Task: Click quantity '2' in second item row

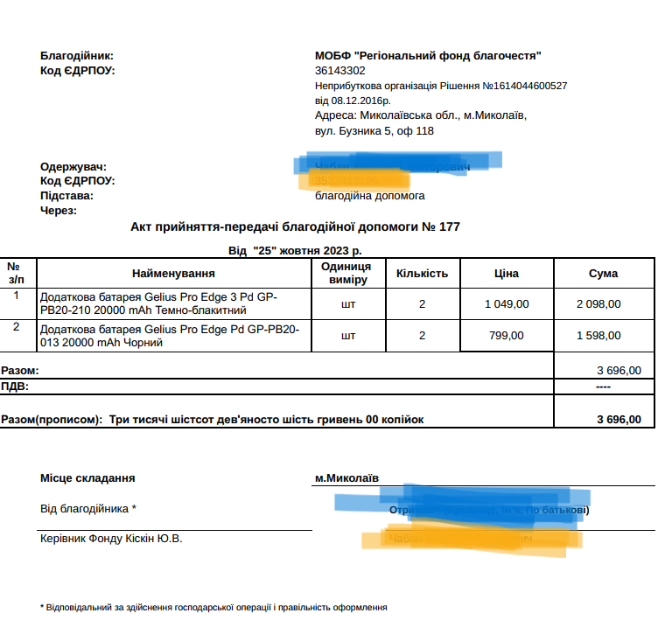Action: point(422,336)
